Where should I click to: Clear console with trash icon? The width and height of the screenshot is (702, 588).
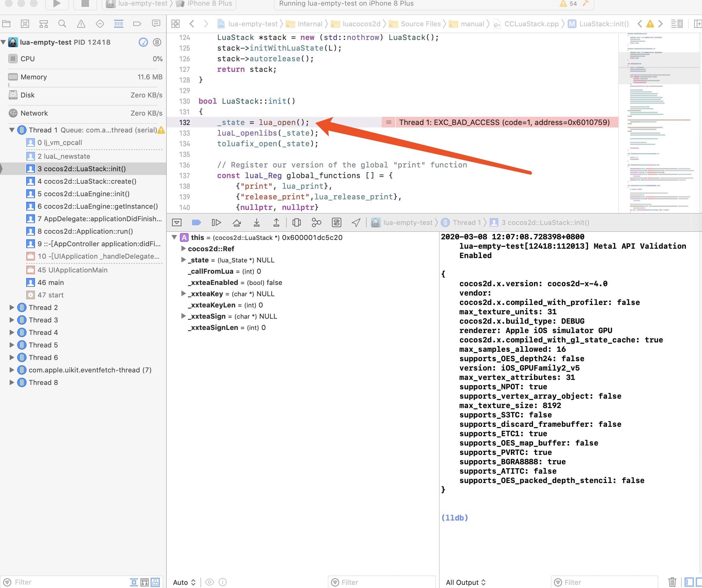672,582
